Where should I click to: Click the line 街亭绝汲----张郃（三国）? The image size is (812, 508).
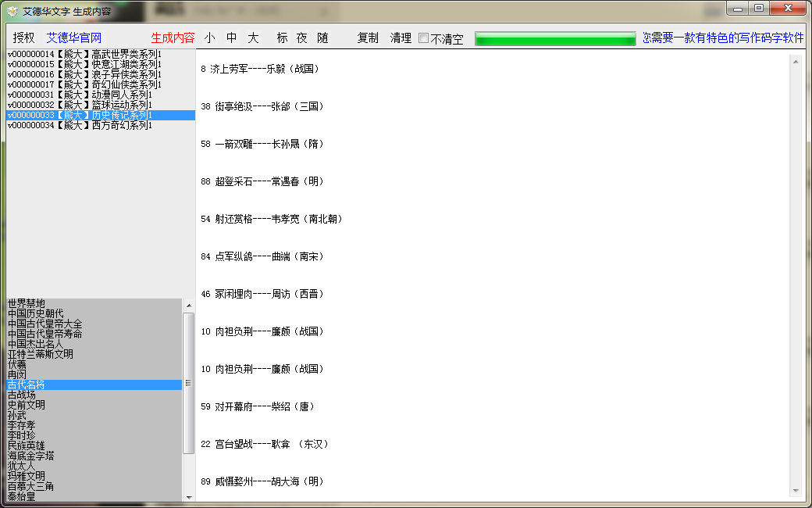click(x=263, y=106)
